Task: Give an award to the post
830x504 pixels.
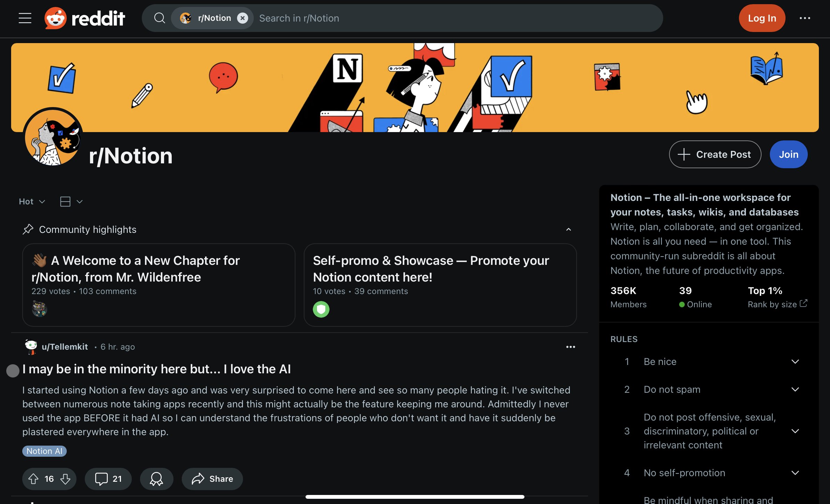Action: point(156,479)
